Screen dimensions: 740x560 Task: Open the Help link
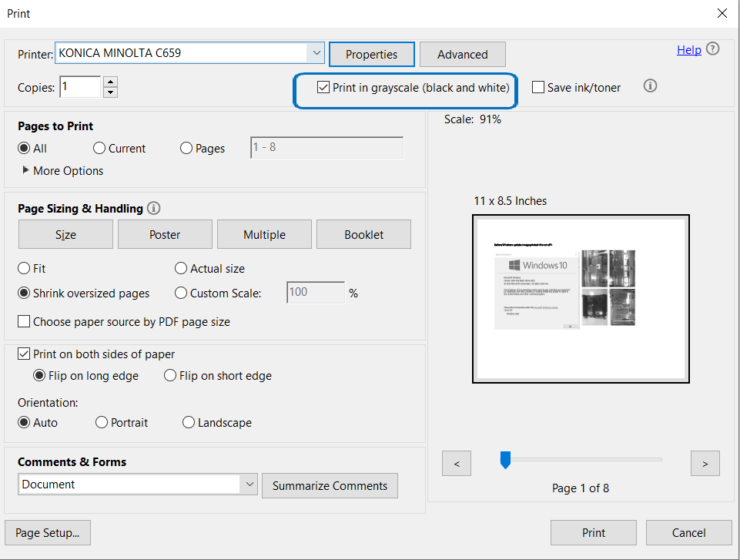[x=689, y=49]
